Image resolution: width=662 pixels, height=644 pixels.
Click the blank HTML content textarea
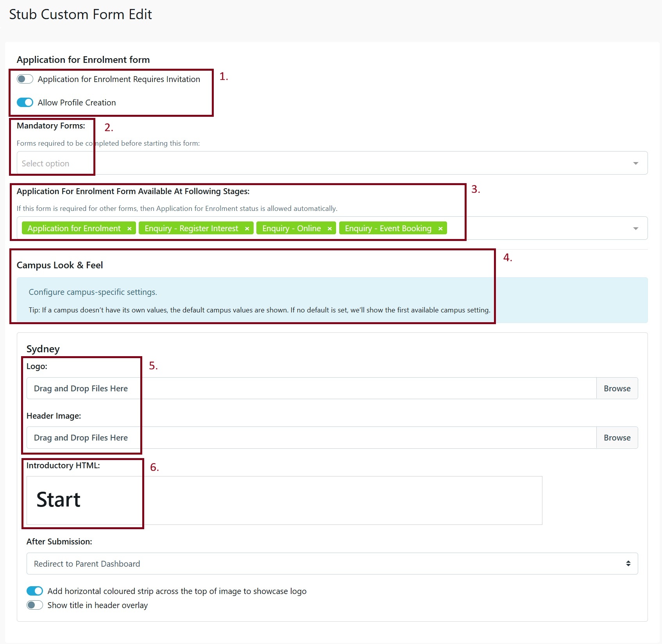coord(344,500)
